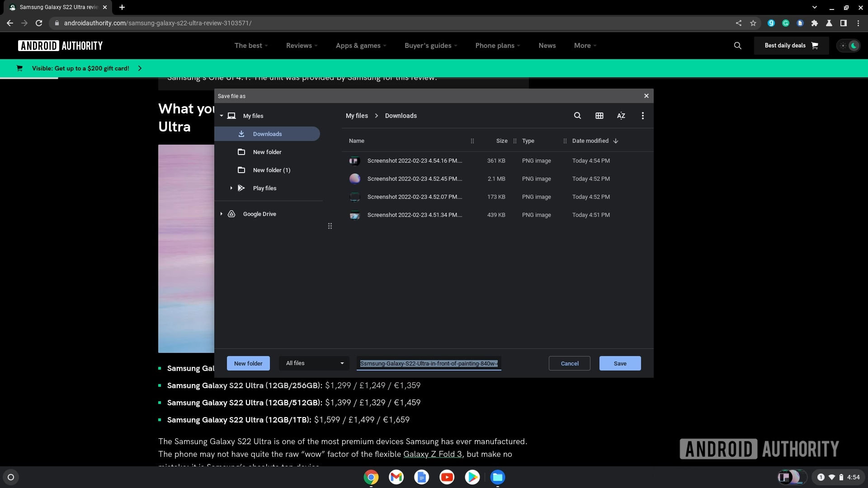Collapse the My files tree
The height and width of the screenshot is (488, 868).
tap(222, 116)
